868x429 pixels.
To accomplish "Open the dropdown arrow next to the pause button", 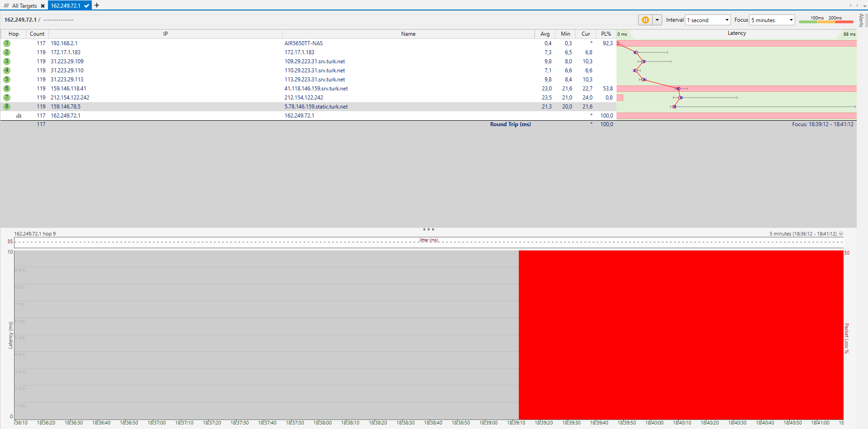I will 657,20.
